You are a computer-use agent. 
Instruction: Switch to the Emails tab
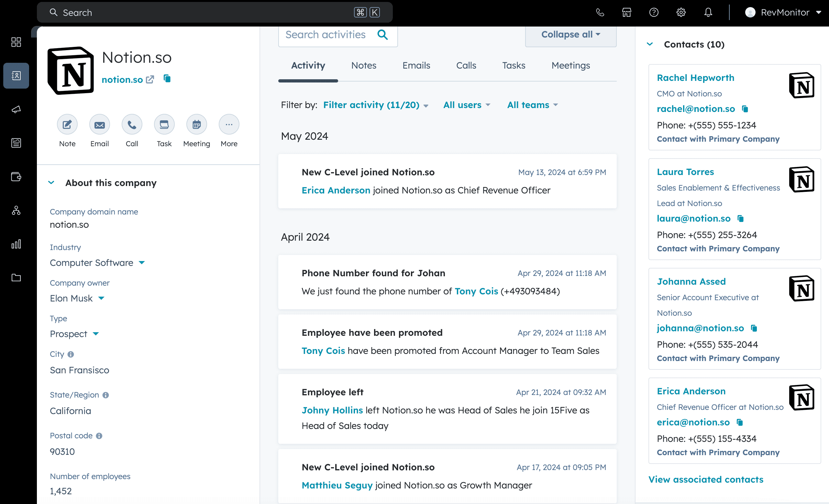point(416,66)
